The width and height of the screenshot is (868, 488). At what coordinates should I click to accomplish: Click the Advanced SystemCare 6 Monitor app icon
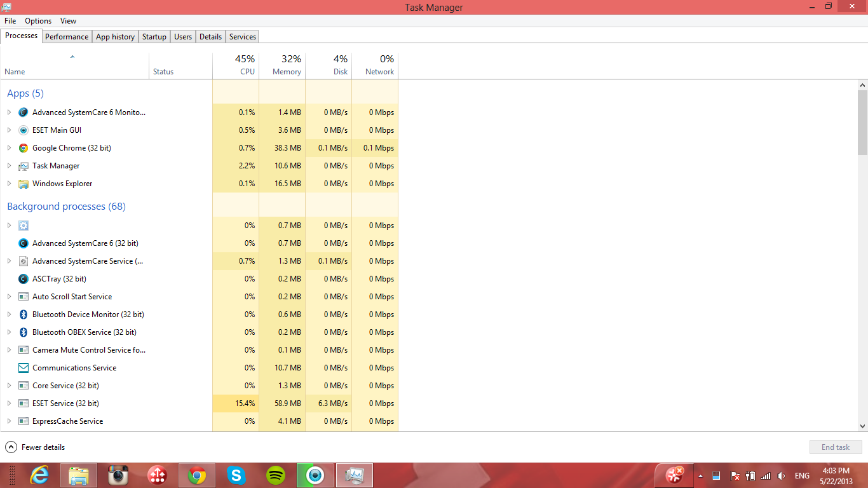coord(24,112)
